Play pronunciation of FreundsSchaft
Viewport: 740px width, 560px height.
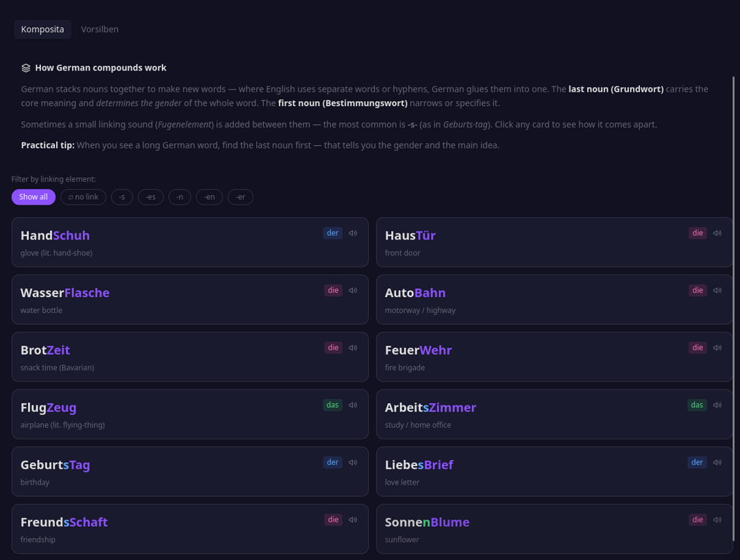[x=352, y=520]
